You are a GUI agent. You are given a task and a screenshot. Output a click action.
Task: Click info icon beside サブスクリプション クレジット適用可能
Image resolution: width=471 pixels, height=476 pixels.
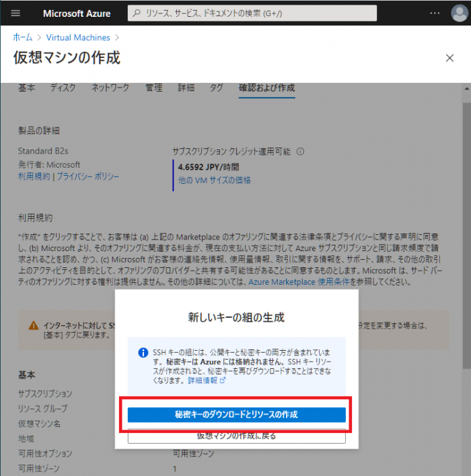click(300, 151)
